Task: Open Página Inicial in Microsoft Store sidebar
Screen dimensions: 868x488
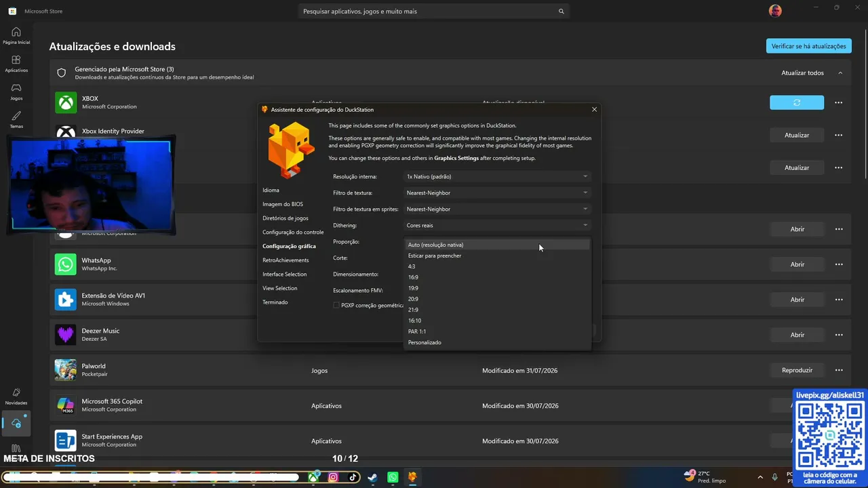Action: (16, 36)
